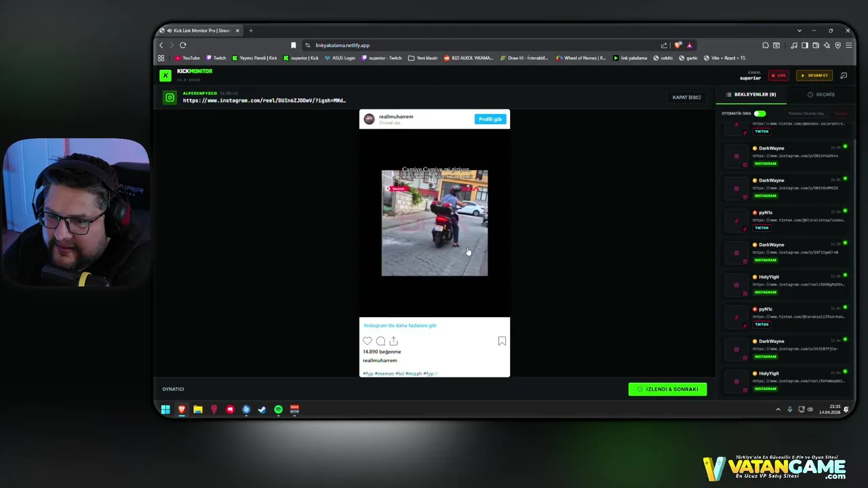
Task: Open the browser hamburger menu
Action: click(848, 45)
